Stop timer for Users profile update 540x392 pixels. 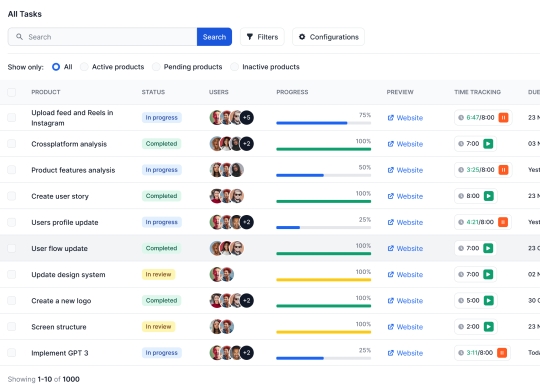click(503, 222)
